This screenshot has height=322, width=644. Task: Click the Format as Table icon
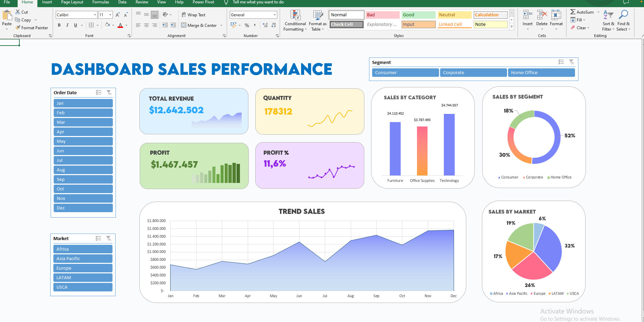pyautogui.click(x=317, y=20)
